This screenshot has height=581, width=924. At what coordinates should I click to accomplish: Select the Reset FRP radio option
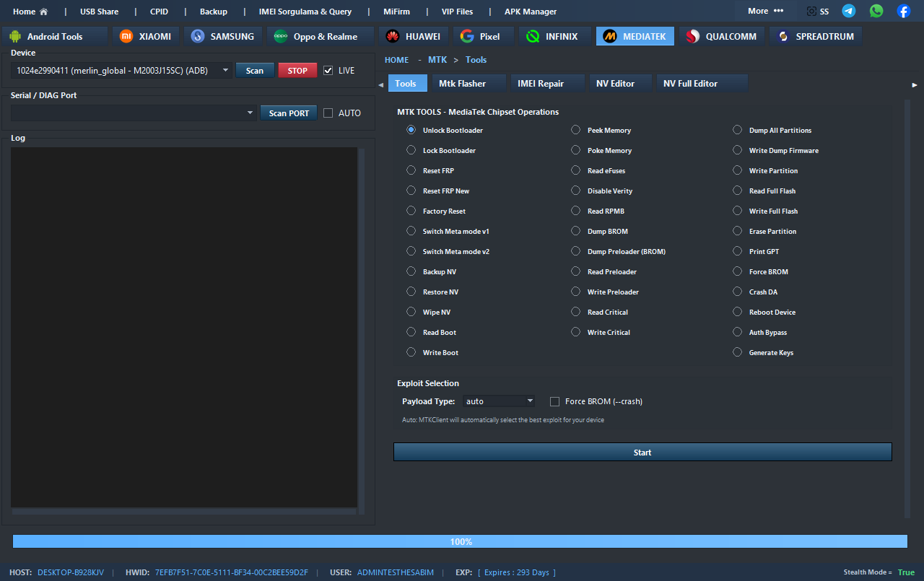411,171
